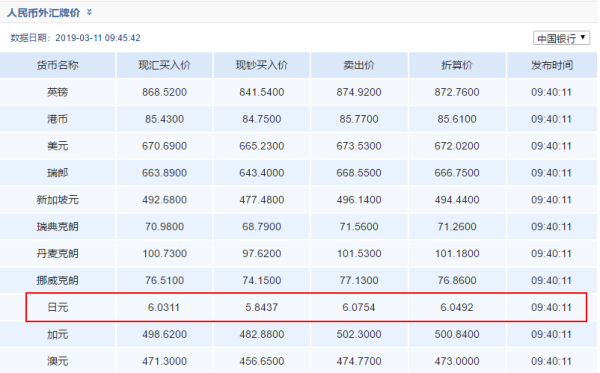Click the 97.6200 value in 丹麦克朗 row
This screenshot has width=600, height=373.
[262, 253]
